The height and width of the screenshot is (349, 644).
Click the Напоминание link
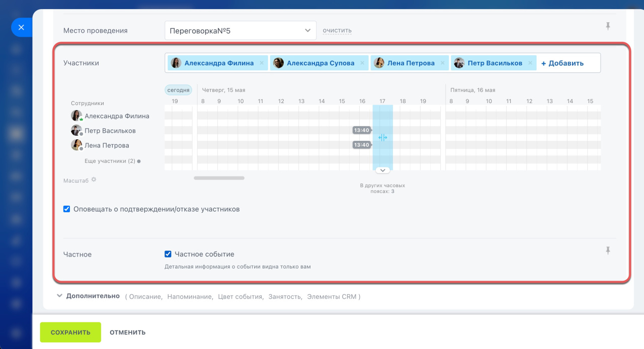click(190, 297)
